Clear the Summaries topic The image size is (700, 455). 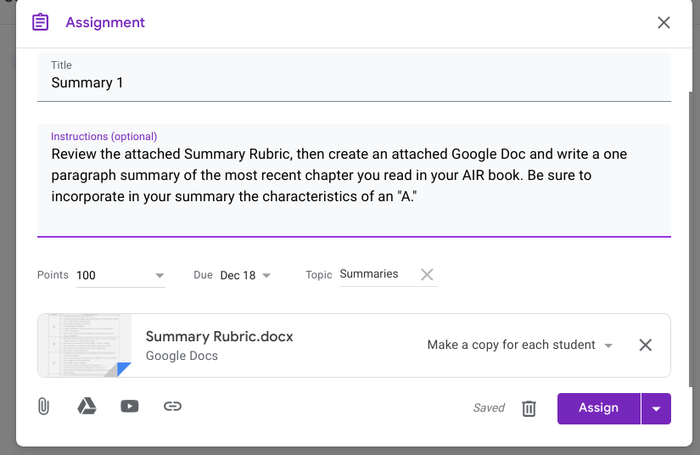[427, 275]
